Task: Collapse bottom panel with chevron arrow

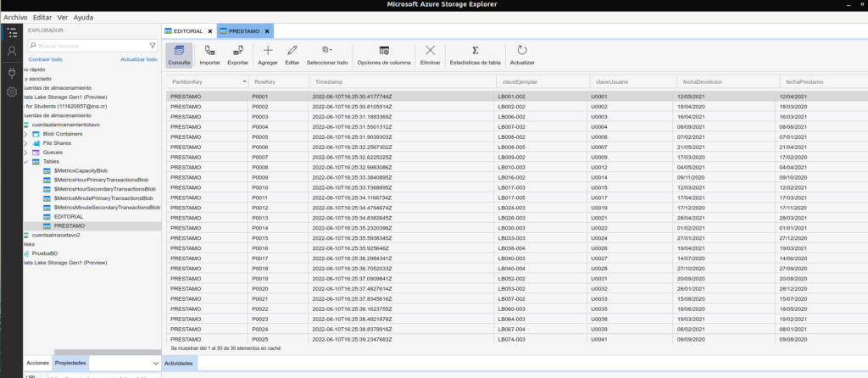Action: [156, 363]
